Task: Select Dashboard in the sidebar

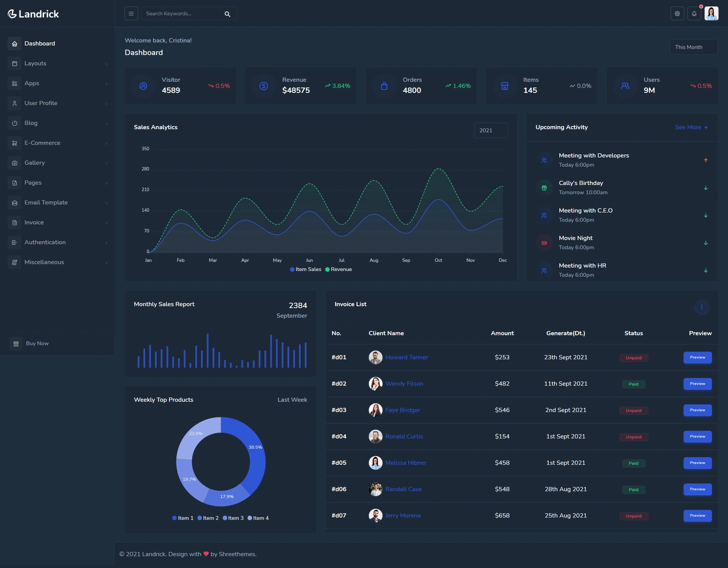Action: 58,44
